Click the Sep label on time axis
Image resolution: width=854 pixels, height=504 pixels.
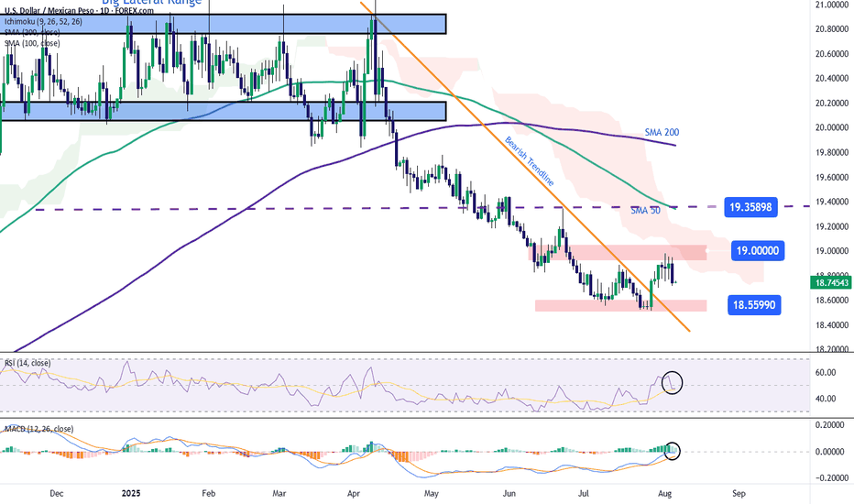click(x=739, y=494)
